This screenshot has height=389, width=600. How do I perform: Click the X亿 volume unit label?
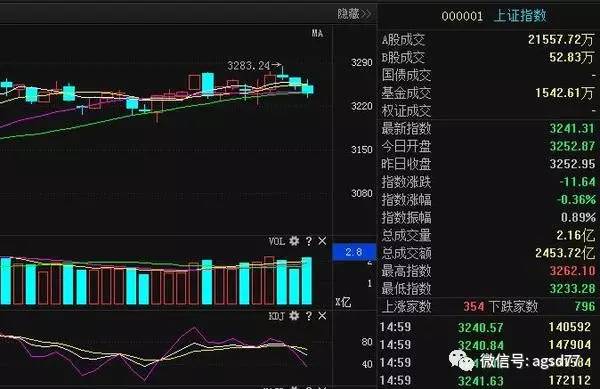tap(343, 303)
